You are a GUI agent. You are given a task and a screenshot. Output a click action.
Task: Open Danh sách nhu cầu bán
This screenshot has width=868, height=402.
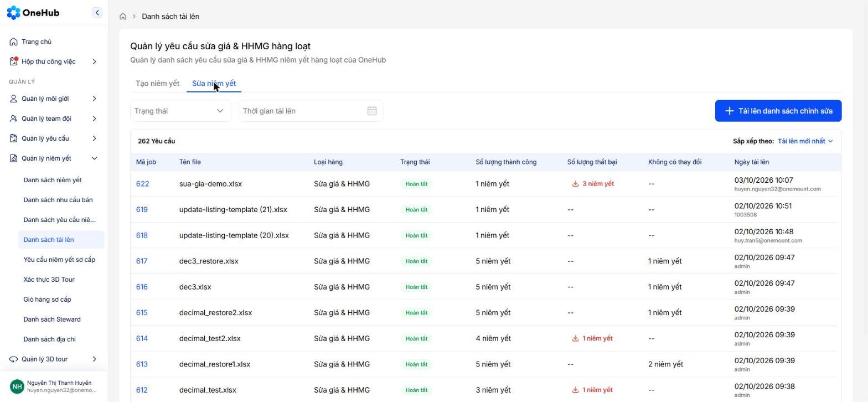(58, 200)
